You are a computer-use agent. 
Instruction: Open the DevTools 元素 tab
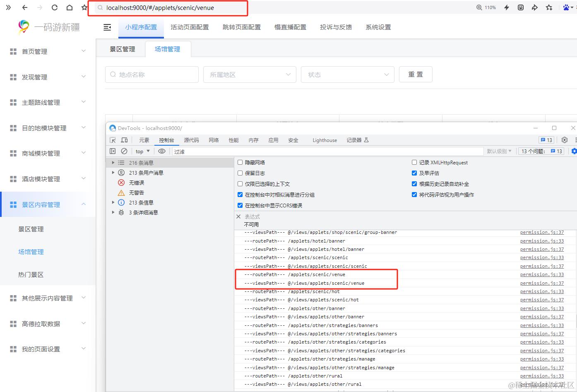144,140
